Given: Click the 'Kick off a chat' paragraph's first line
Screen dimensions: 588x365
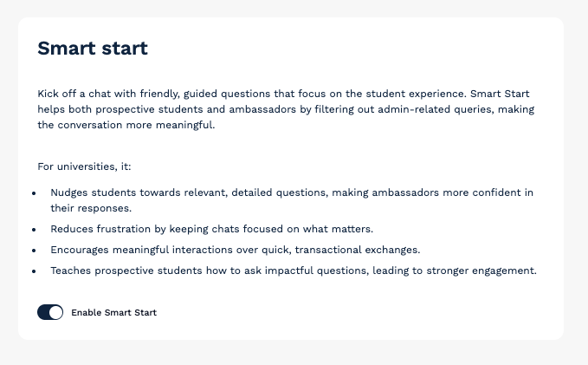Looking at the screenshot, I should point(283,94).
